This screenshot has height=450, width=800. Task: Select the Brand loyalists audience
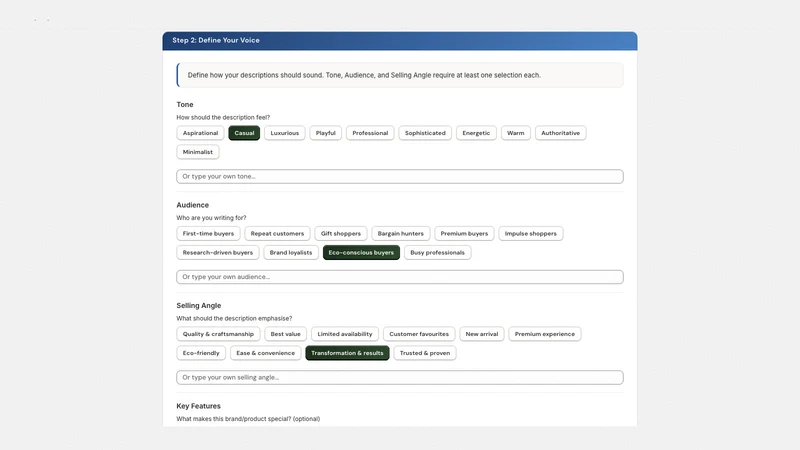click(291, 252)
